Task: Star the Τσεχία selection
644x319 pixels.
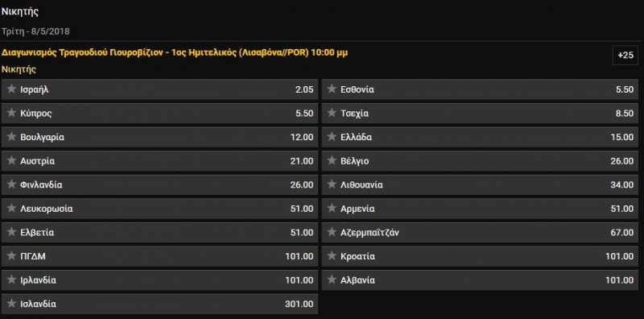Action: (x=332, y=113)
